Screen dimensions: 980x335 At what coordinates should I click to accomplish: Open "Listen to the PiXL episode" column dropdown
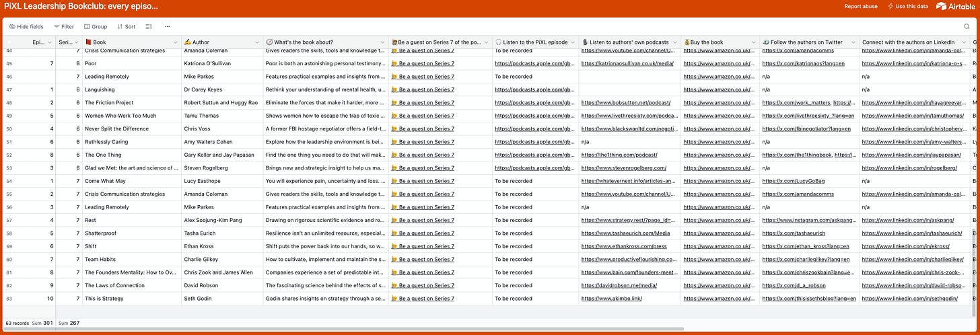[573, 42]
